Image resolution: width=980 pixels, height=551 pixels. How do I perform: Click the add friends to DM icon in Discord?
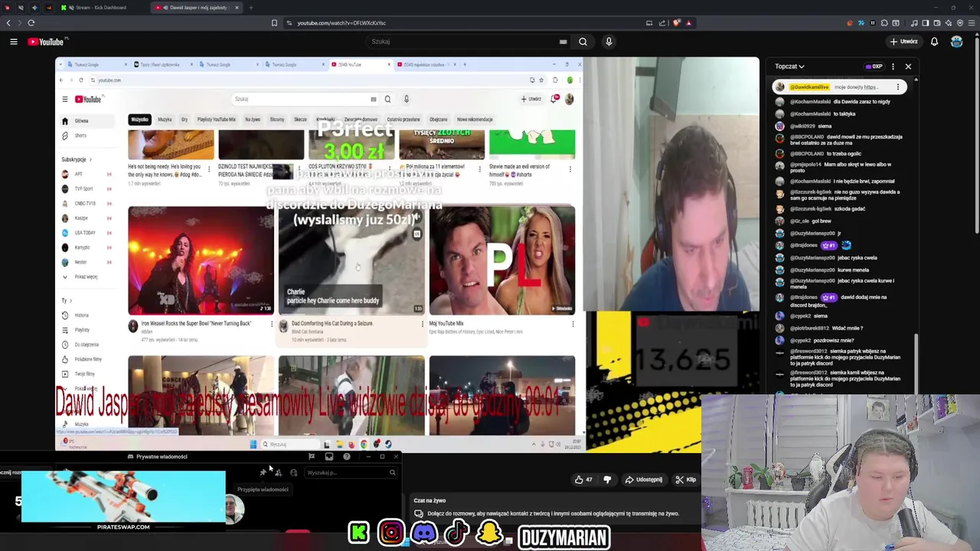278,472
